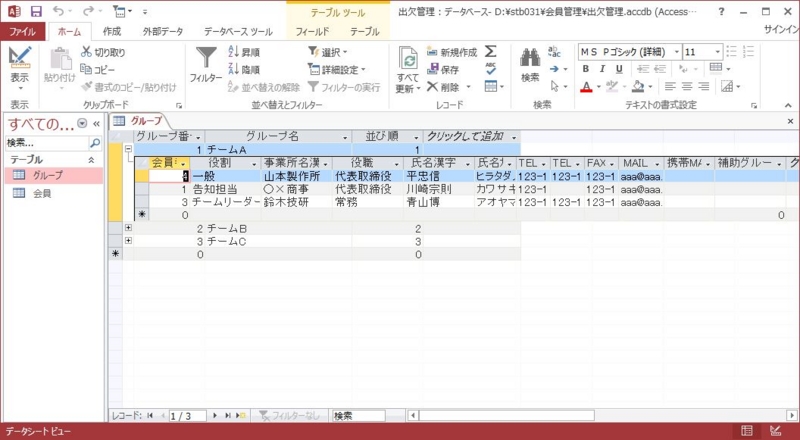
Task: Switch to the テーブル ribbon tab
Action: pos(365,31)
